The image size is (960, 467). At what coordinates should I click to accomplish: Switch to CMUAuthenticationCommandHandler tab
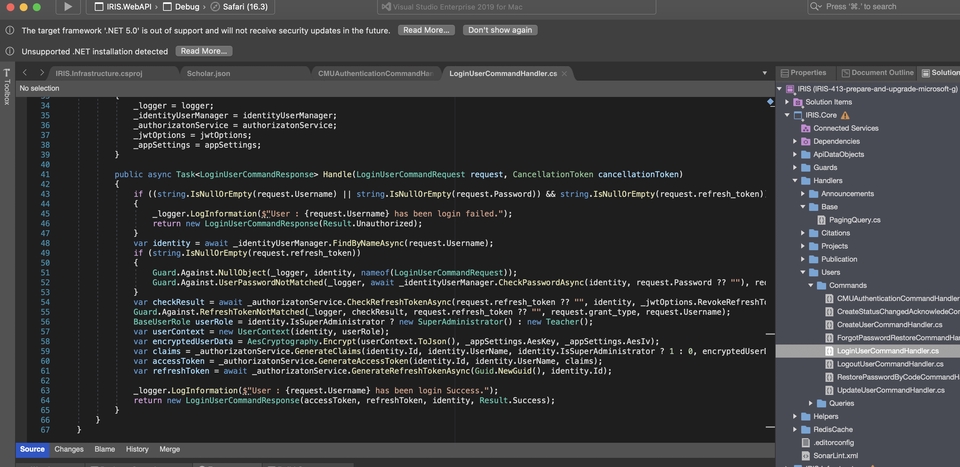375,73
